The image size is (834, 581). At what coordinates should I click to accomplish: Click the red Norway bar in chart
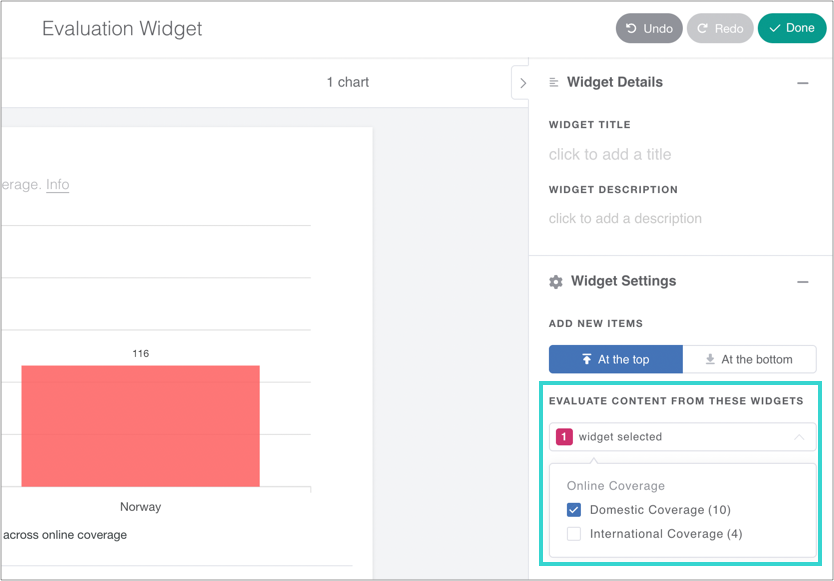[x=140, y=426]
